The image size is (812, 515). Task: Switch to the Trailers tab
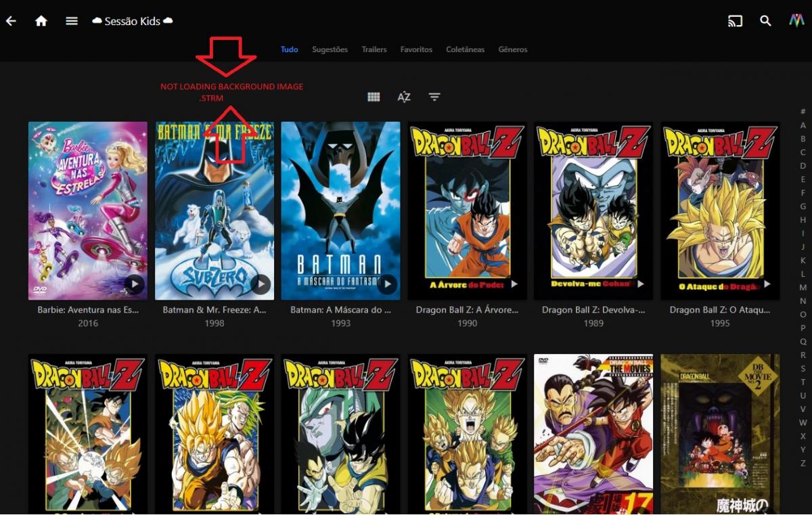374,49
